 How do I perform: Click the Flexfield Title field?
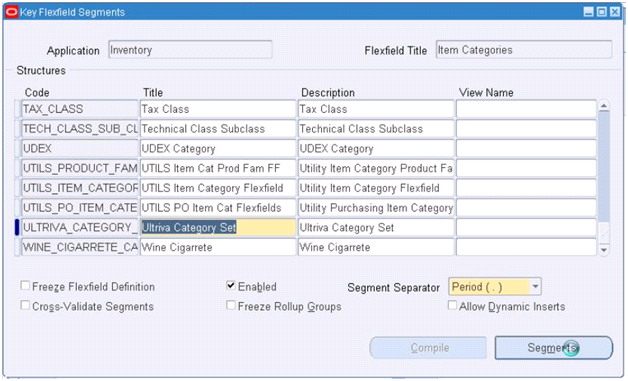click(x=524, y=50)
